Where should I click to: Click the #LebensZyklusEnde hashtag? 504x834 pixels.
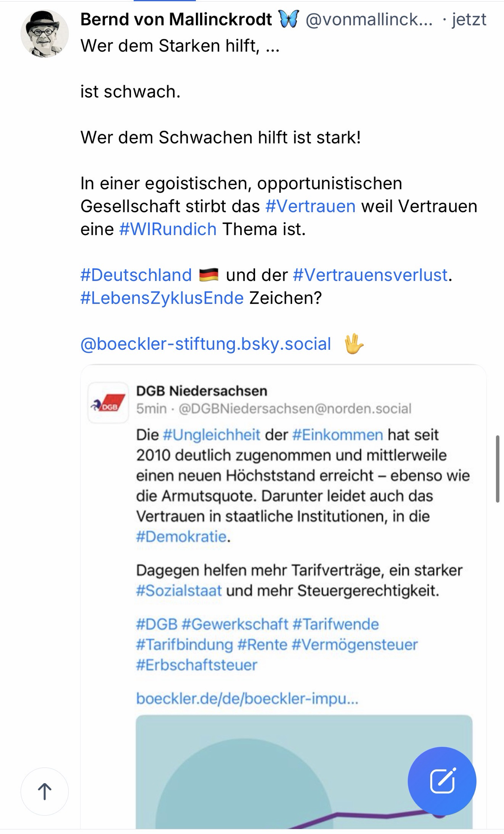click(x=162, y=298)
